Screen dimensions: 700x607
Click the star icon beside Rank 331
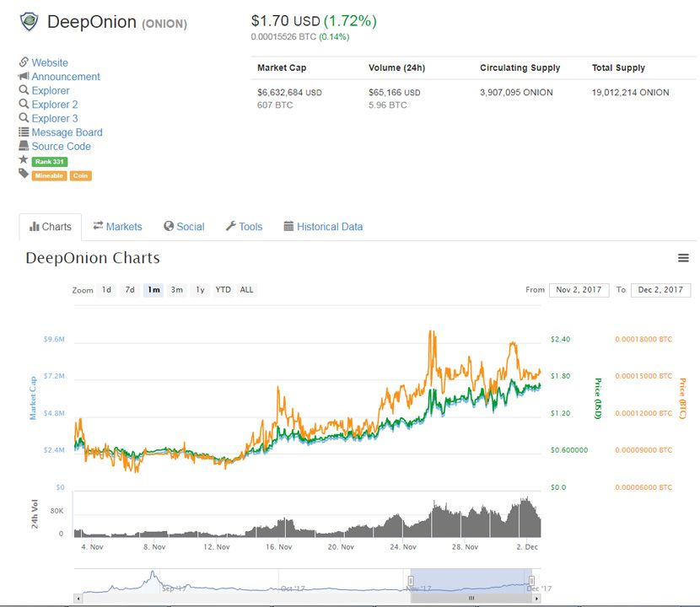click(x=24, y=159)
